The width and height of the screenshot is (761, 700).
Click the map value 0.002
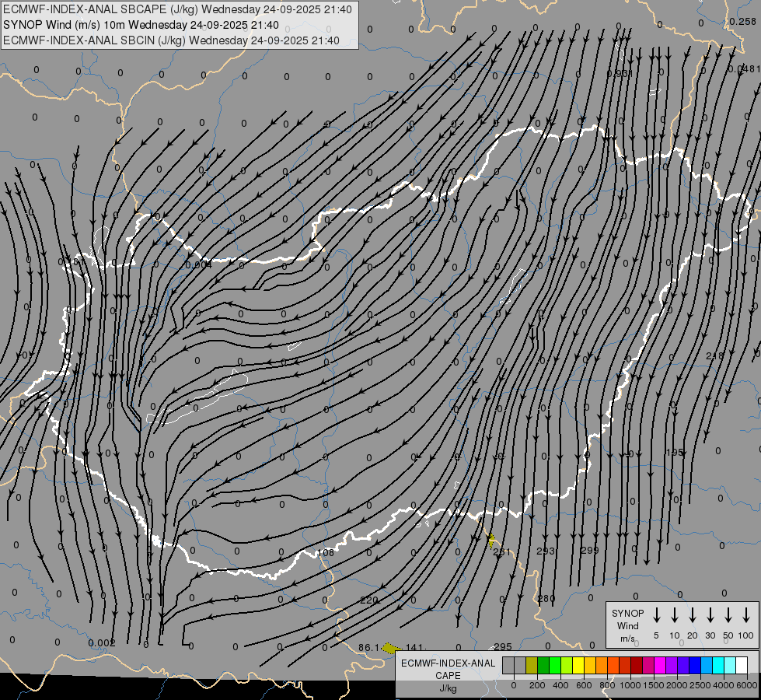101,643
